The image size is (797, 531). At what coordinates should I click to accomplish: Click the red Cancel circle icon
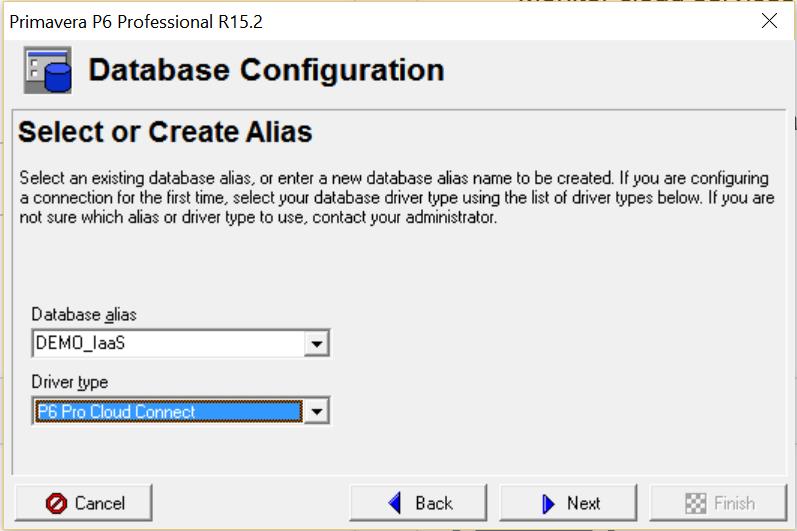click(x=57, y=503)
